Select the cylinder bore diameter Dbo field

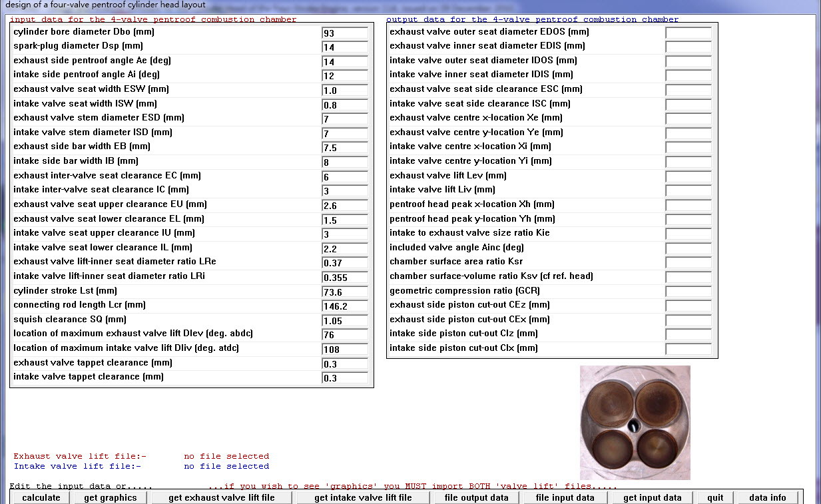[x=345, y=33]
